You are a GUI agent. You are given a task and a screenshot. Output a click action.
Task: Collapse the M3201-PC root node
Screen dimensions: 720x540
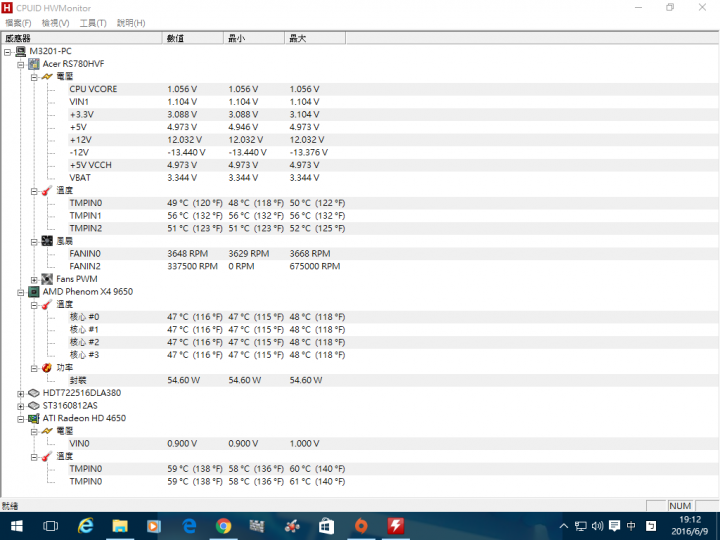point(7,52)
